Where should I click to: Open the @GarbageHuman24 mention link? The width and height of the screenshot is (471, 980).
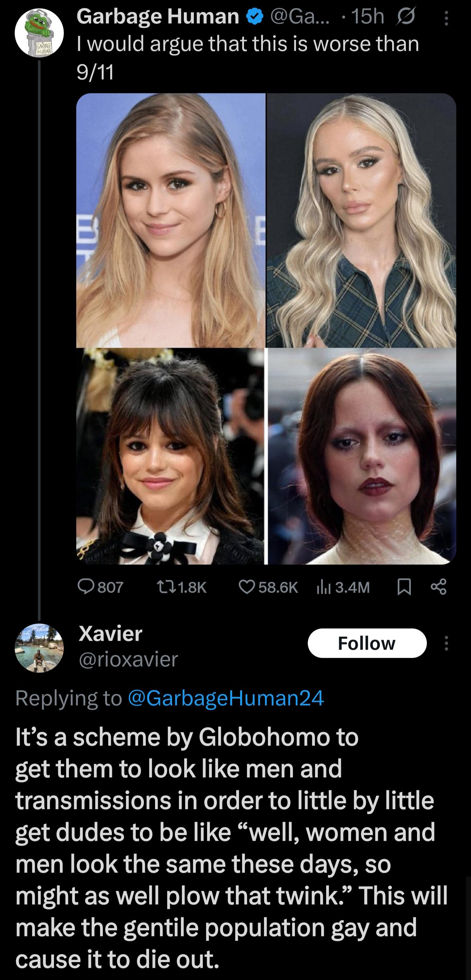click(226, 698)
